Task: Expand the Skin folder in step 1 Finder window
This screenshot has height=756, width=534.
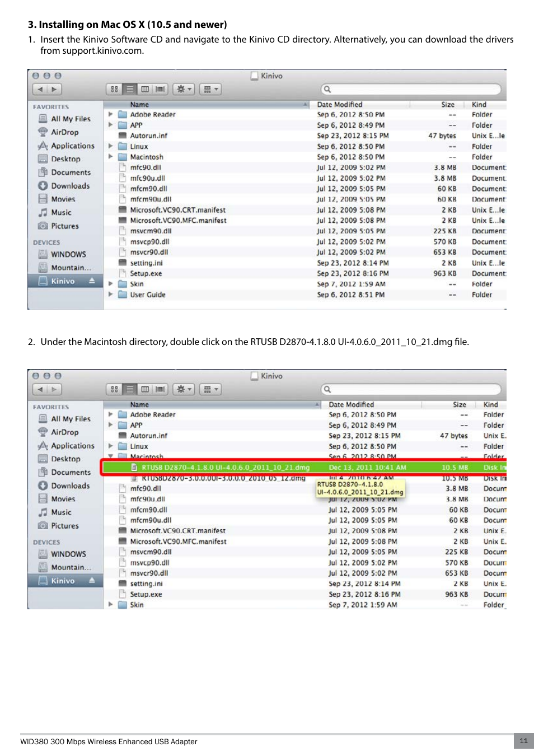Action: click(x=111, y=284)
